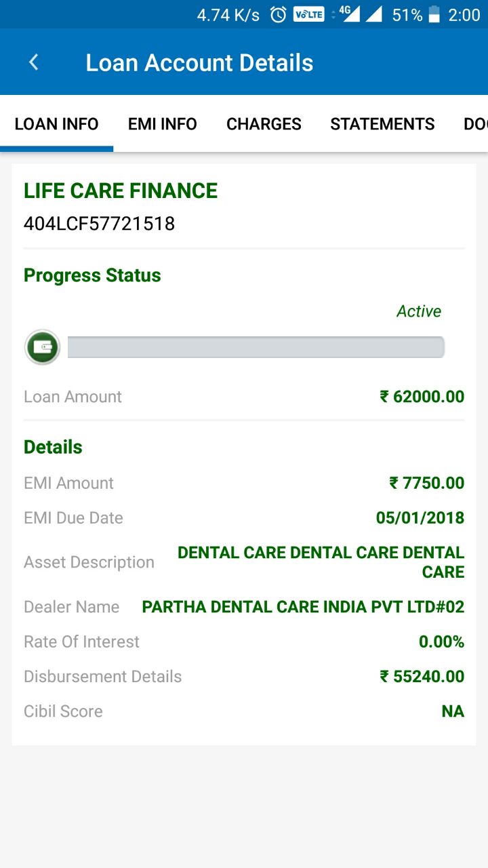Open the partially visible DOC tab
The width and height of the screenshot is (488, 868).
tap(475, 124)
